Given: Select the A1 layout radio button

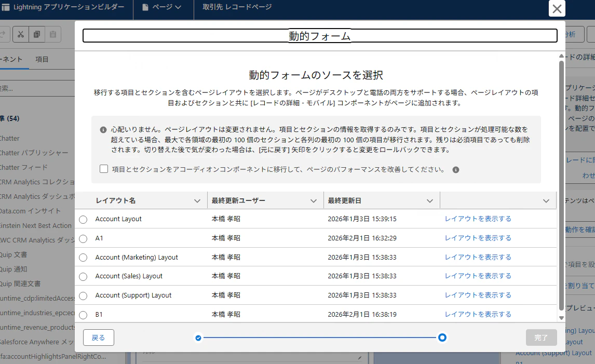Looking at the screenshot, I should [83, 239].
